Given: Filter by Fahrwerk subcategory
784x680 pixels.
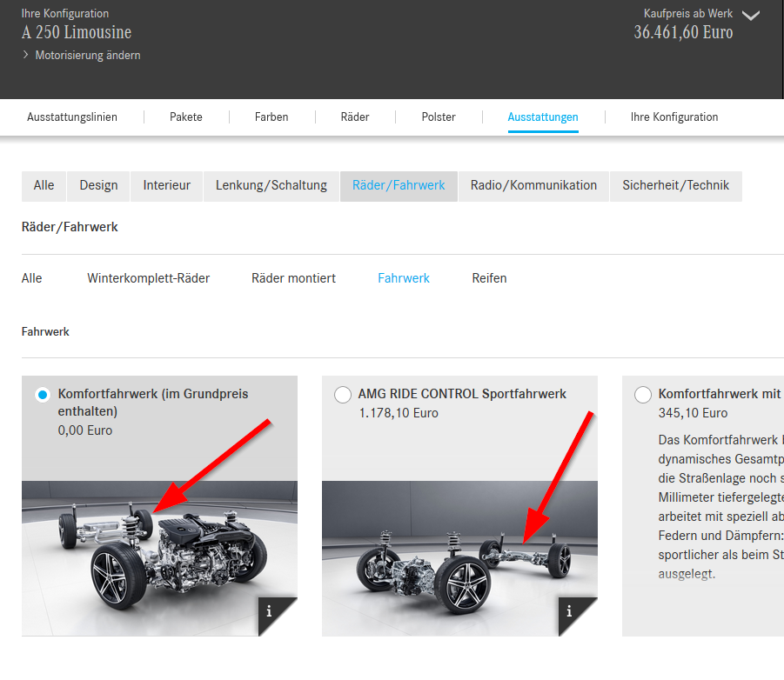Looking at the screenshot, I should (404, 278).
